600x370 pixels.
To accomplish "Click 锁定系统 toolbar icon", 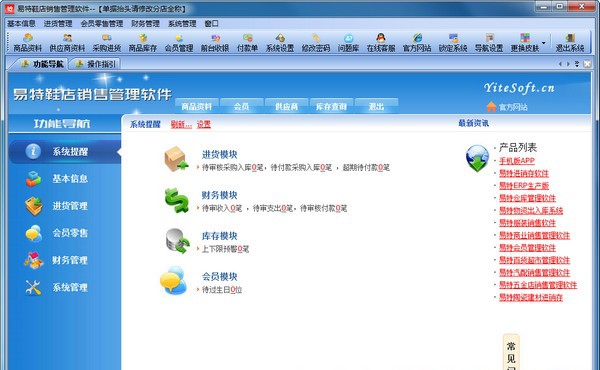I will coord(453,42).
